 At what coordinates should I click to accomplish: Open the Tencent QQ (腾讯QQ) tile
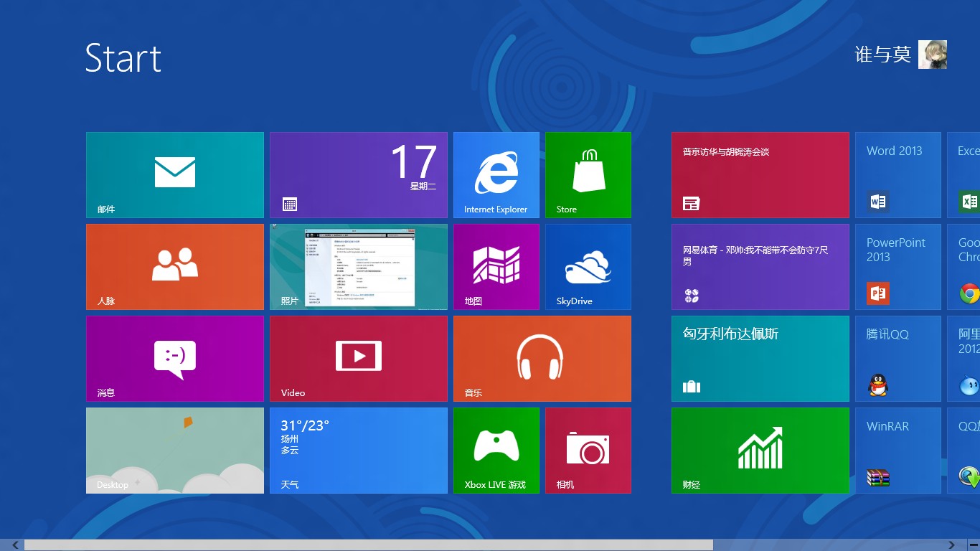tap(897, 359)
